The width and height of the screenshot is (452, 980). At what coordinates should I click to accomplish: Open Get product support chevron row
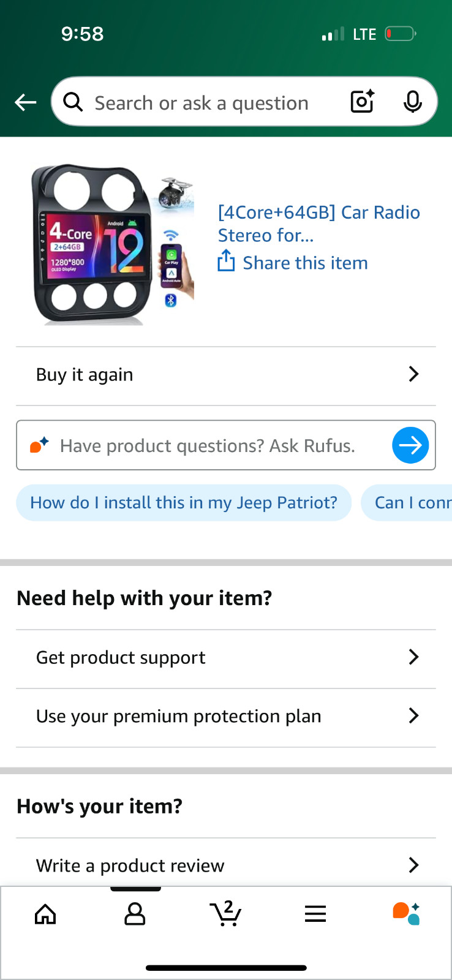[226, 658]
